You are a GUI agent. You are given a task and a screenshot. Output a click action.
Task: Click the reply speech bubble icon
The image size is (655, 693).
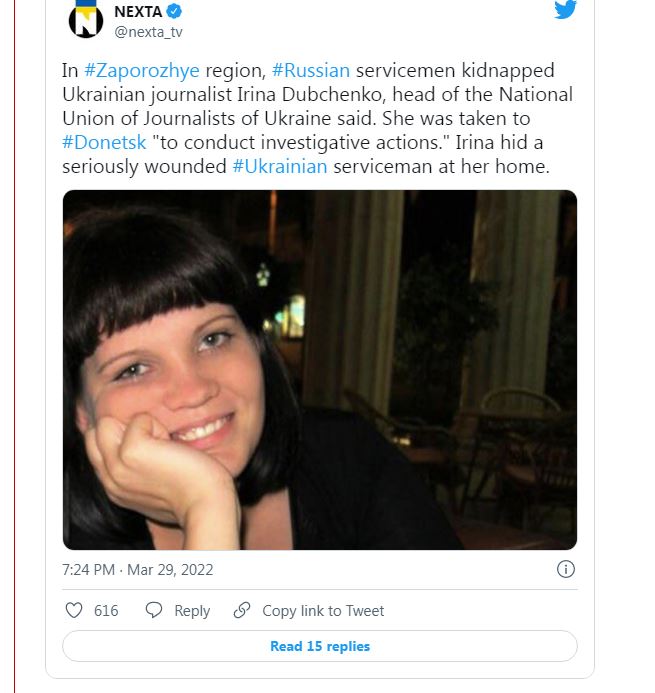(153, 610)
